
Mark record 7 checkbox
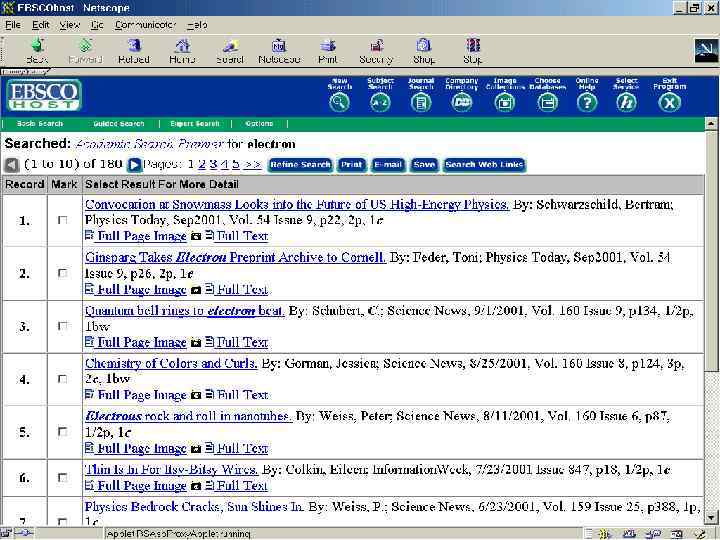coord(63,521)
